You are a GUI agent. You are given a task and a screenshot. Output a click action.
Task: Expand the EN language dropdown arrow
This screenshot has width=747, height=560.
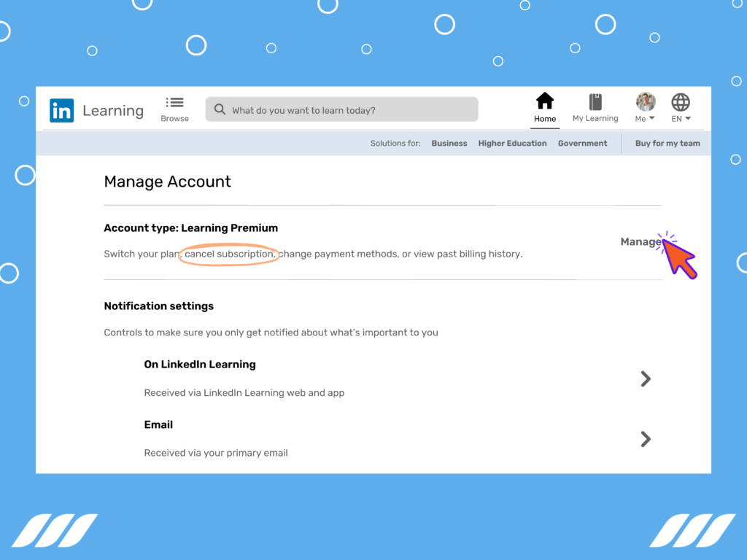(687, 118)
